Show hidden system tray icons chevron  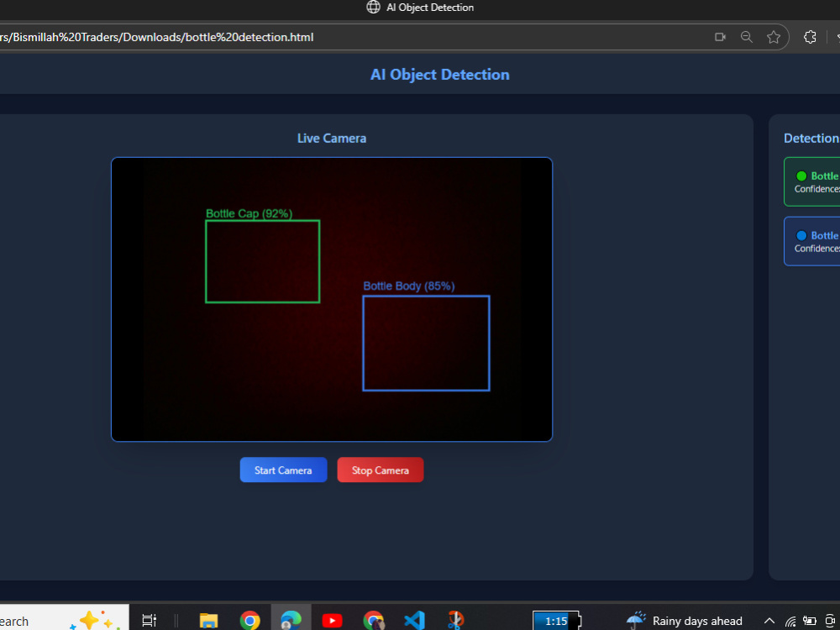click(x=769, y=621)
